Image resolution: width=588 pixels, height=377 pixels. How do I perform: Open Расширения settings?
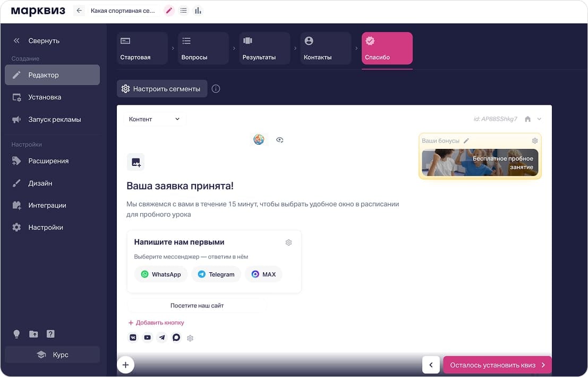pos(52,161)
